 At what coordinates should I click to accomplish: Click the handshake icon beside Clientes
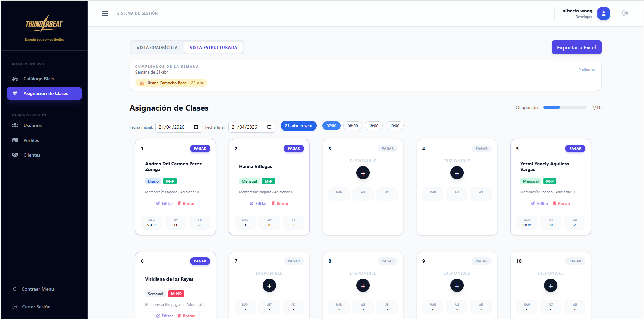pyautogui.click(x=15, y=155)
